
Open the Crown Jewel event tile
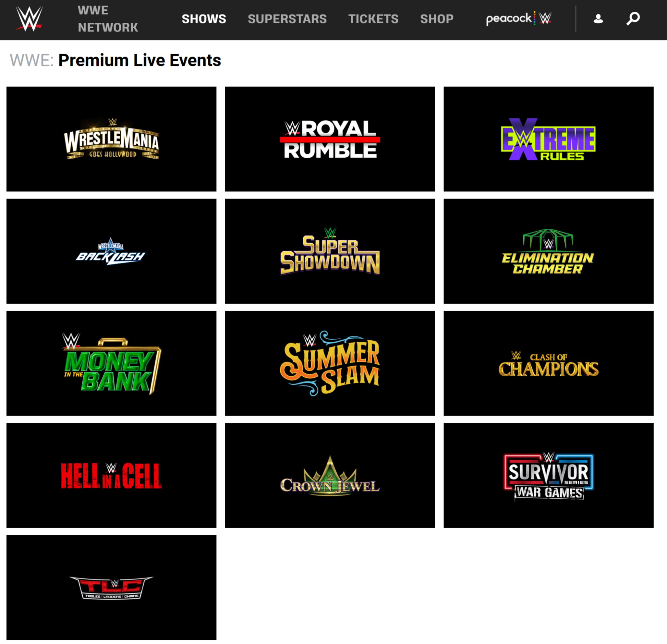(330, 475)
